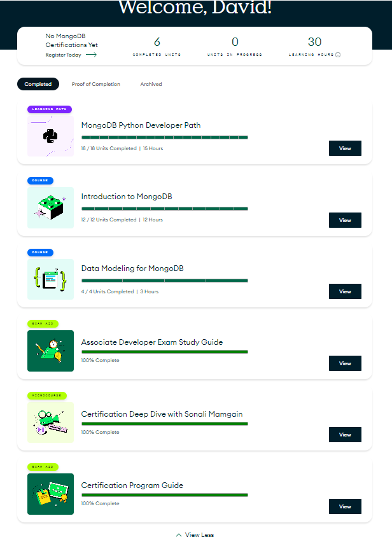Select the Completed tab
The height and width of the screenshot is (558, 392).
click(x=38, y=84)
